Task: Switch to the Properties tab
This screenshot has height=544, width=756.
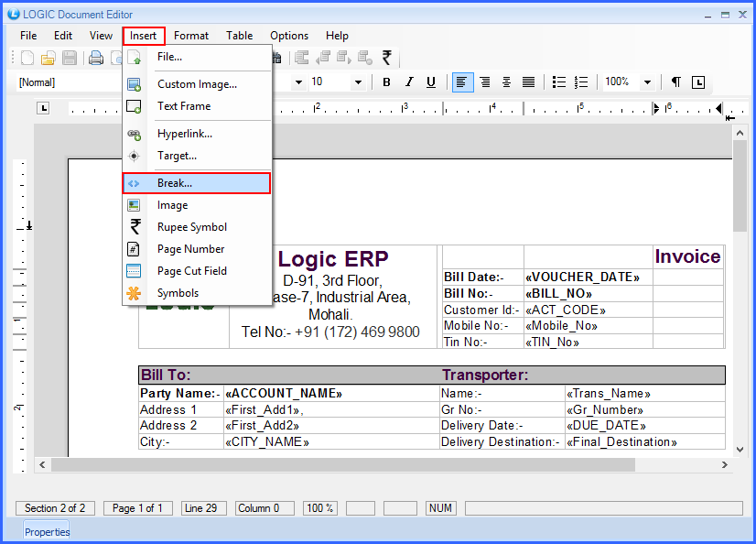Action: [x=47, y=532]
